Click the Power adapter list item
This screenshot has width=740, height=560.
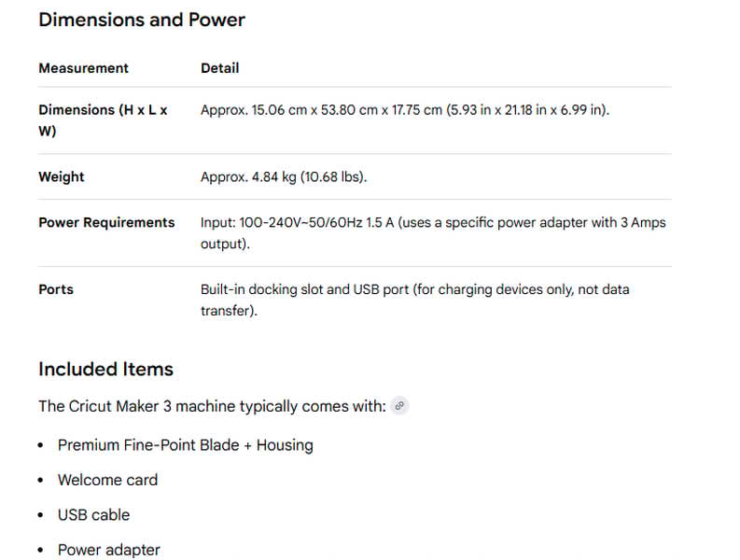coord(108,550)
